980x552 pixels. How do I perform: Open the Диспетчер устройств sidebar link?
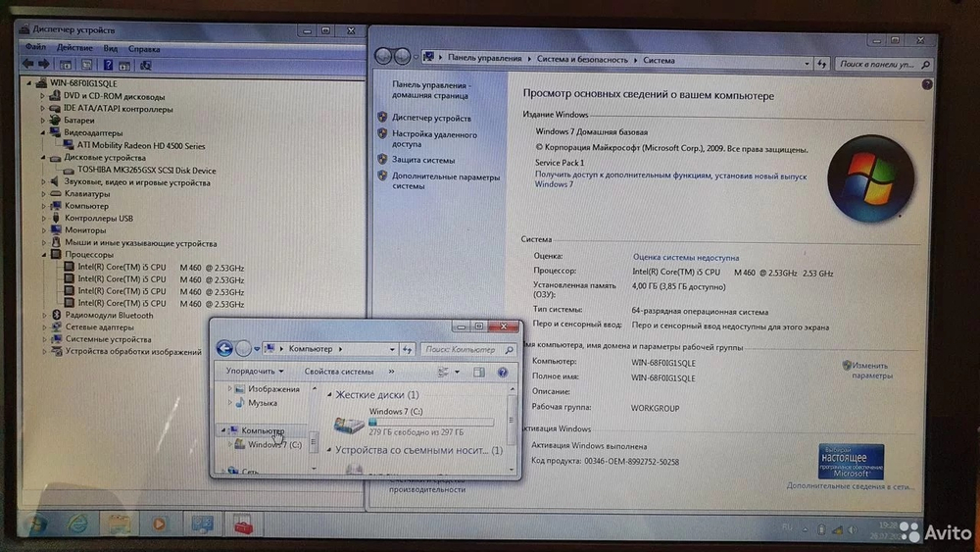click(x=431, y=118)
